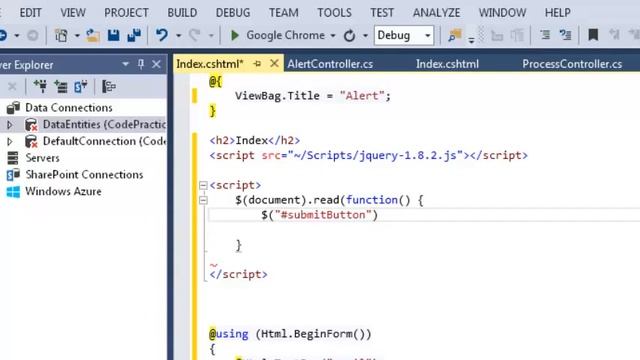This screenshot has height=360, width=640.
Task: Select the DataEntities connection item
Action: pos(104,124)
